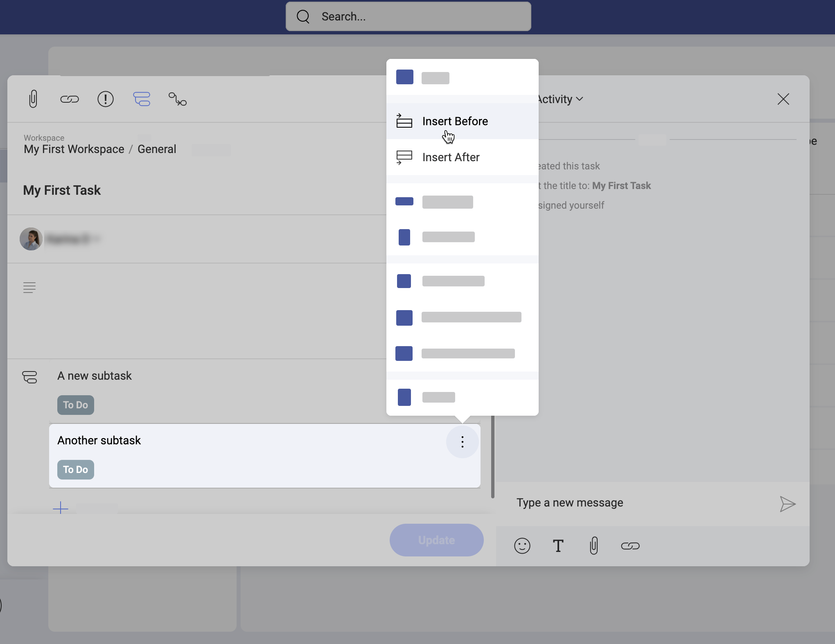Click the plus button to add subtask
The height and width of the screenshot is (644, 835).
click(x=60, y=508)
